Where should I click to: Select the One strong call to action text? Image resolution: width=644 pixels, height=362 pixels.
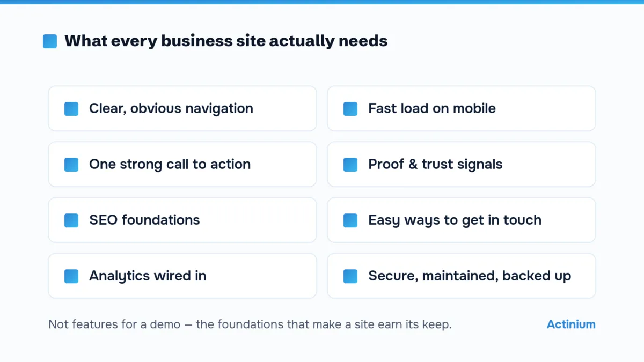pyautogui.click(x=170, y=164)
